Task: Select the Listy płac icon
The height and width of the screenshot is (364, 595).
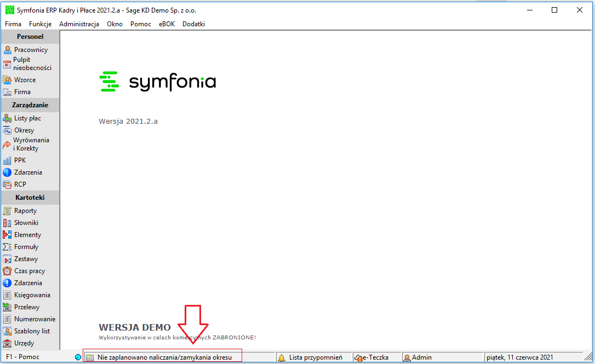Action: coord(7,118)
